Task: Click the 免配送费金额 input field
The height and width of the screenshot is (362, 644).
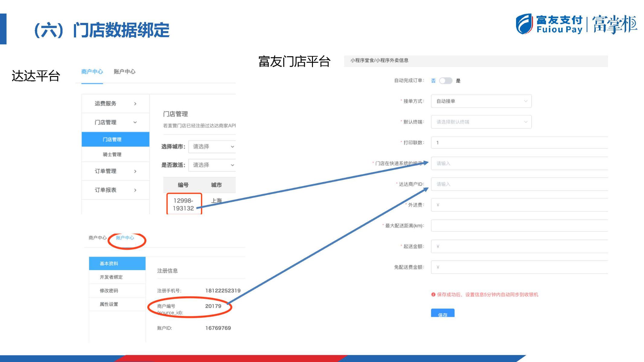Action: (x=519, y=267)
